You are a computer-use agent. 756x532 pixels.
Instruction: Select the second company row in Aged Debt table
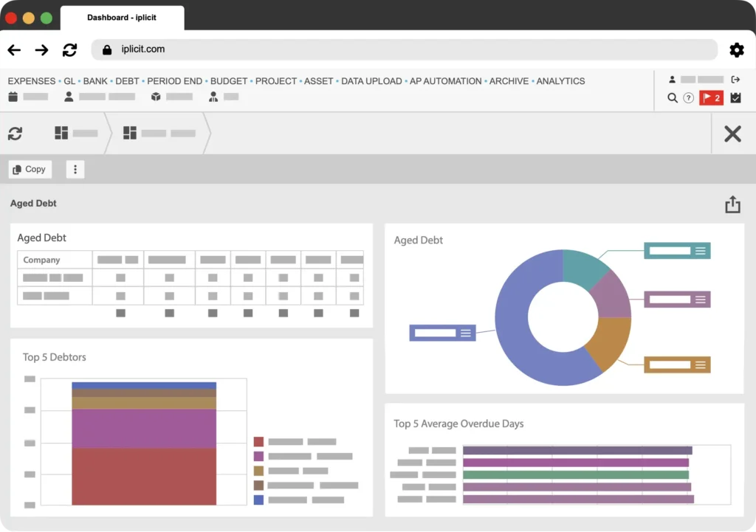pos(190,296)
